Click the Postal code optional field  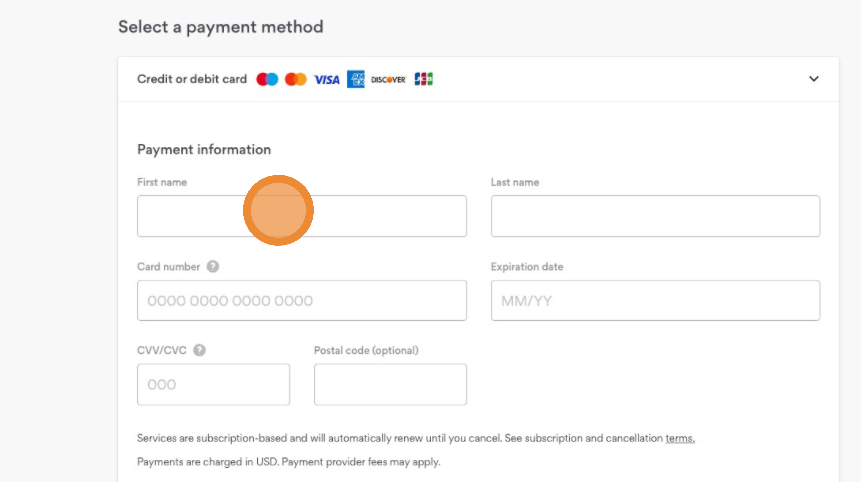[390, 384]
